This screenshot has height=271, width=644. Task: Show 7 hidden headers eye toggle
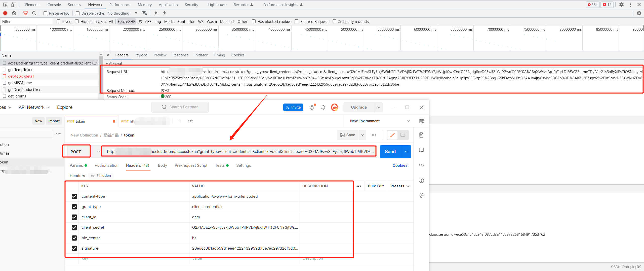(x=101, y=176)
